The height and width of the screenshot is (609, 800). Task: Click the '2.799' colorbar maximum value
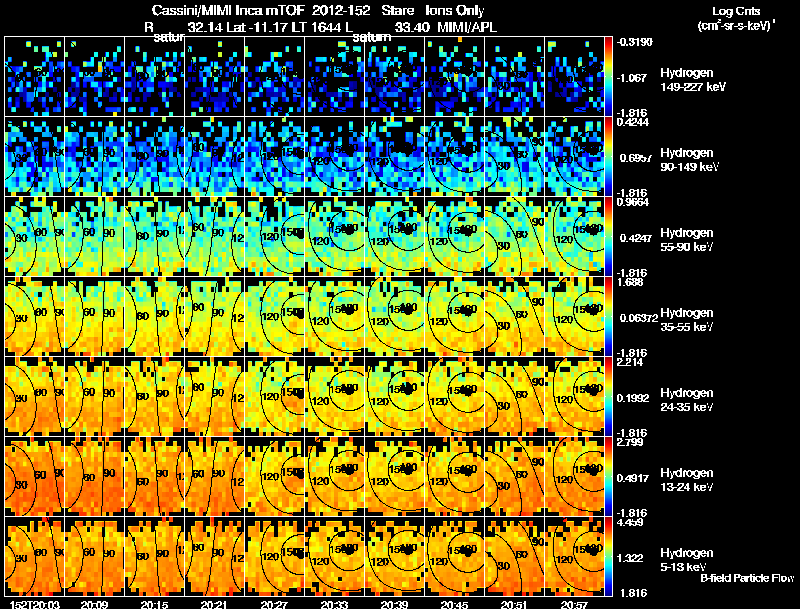(630, 442)
